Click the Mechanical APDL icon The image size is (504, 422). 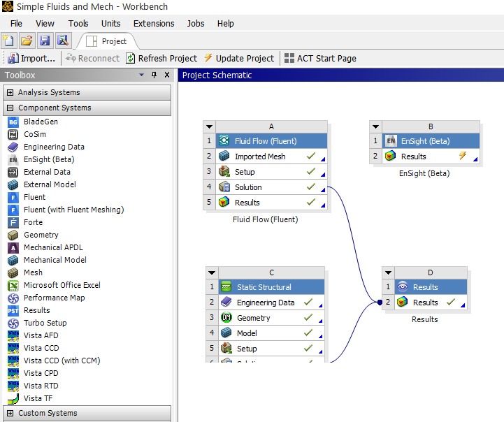click(x=13, y=247)
